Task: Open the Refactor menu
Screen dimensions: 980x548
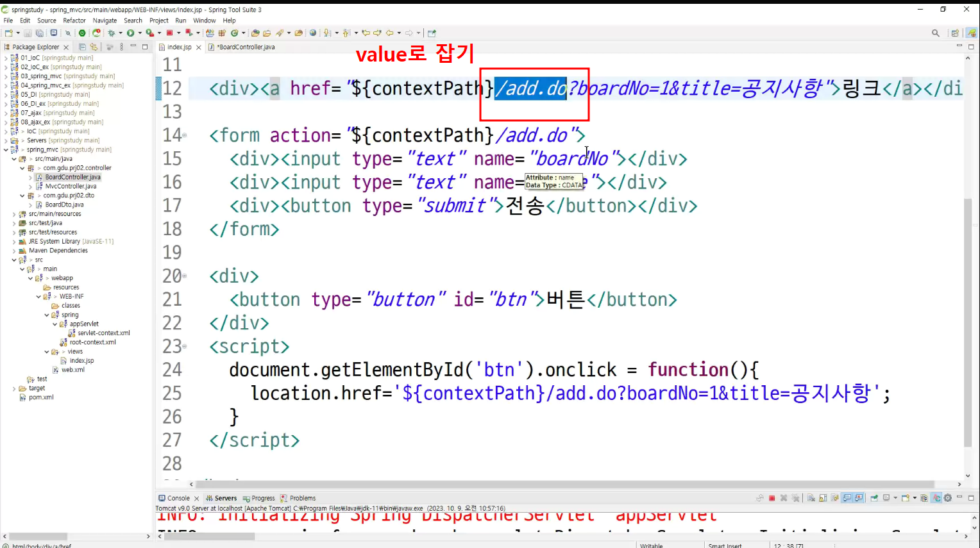Action: (x=74, y=21)
